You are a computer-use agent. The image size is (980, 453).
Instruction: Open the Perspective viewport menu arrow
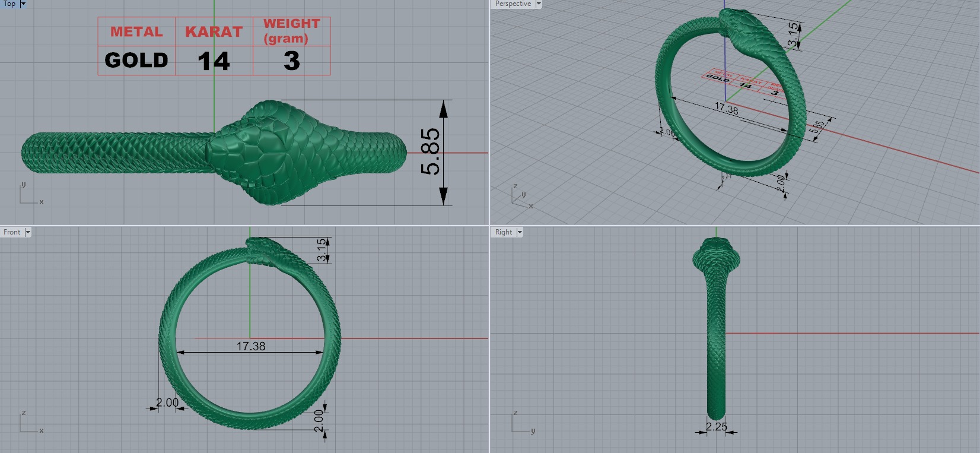point(539,4)
